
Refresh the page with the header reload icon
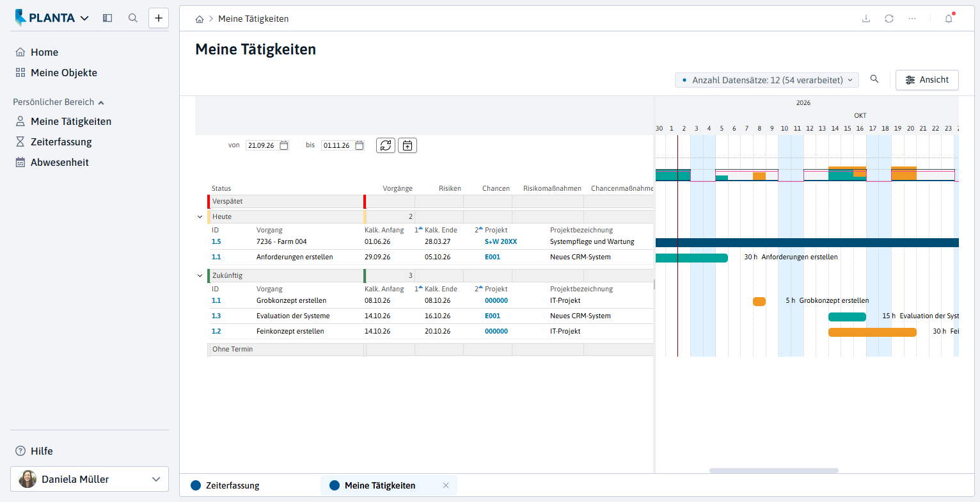tap(889, 19)
